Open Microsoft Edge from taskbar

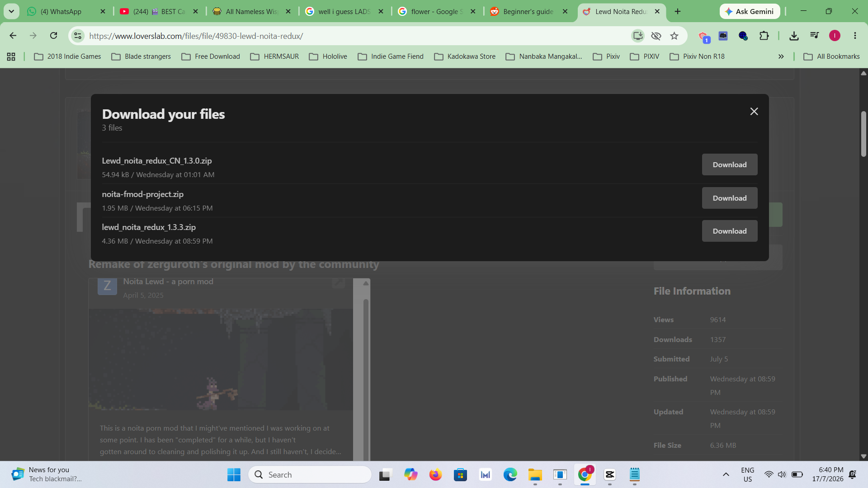(x=510, y=474)
